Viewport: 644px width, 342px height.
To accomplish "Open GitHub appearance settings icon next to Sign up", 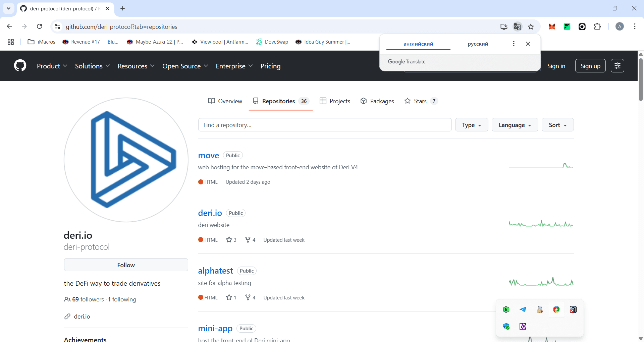I will point(618,66).
